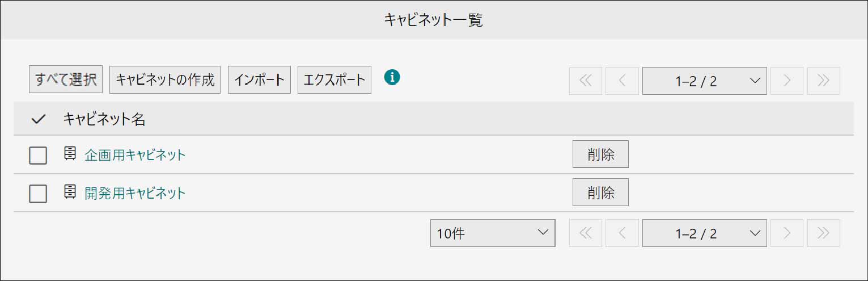The width and height of the screenshot is (868, 281).
Task: Delete 開発用キャビネット with its 削除 button
Action: (601, 192)
